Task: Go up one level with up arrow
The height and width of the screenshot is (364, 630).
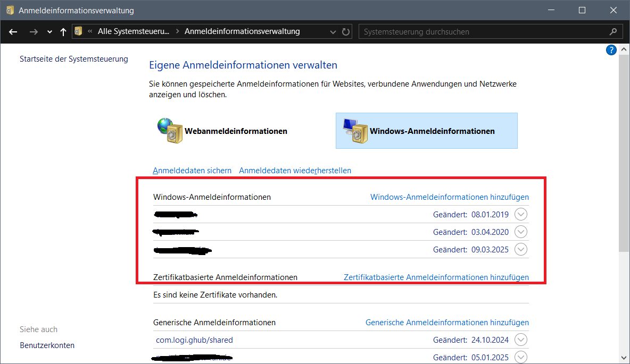Action: [x=63, y=32]
